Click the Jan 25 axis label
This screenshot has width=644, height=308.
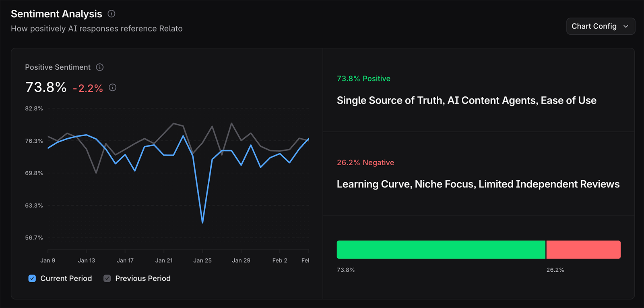click(x=203, y=260)
